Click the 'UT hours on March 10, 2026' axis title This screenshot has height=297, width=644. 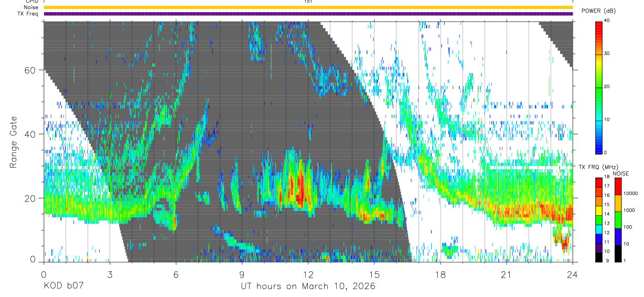(308, 287)
